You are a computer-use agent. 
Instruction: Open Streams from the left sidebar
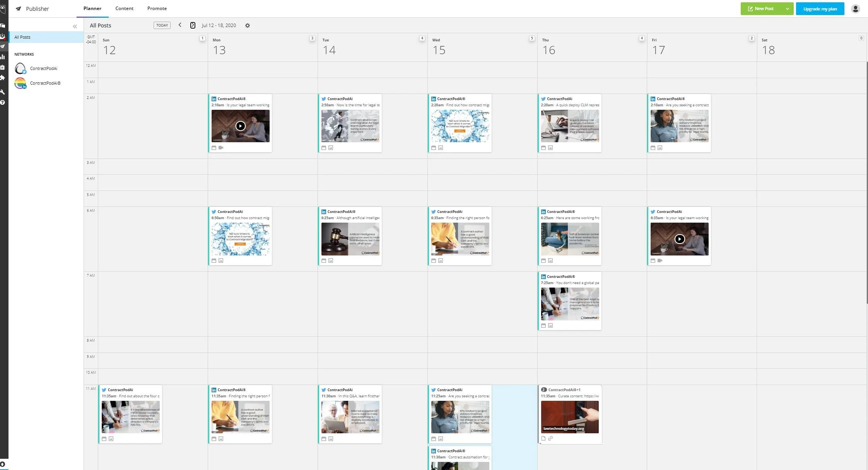coord(3,26)
